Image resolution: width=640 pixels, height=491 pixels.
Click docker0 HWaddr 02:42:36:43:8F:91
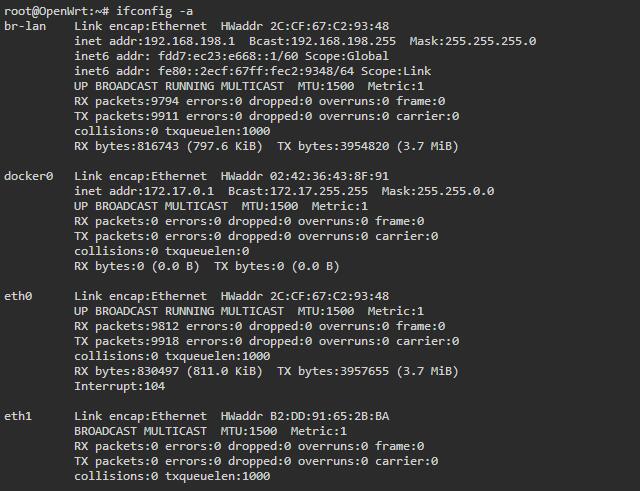click(305, 176)
